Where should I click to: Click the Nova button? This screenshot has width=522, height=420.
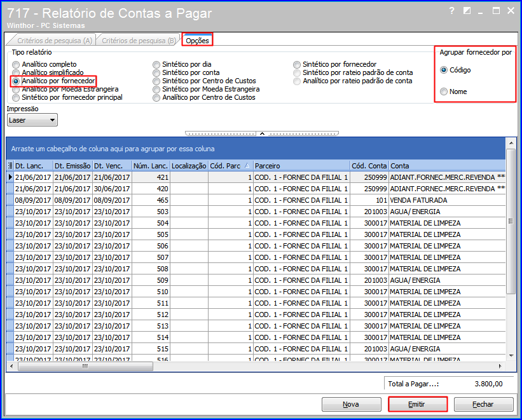pos(351,404)
